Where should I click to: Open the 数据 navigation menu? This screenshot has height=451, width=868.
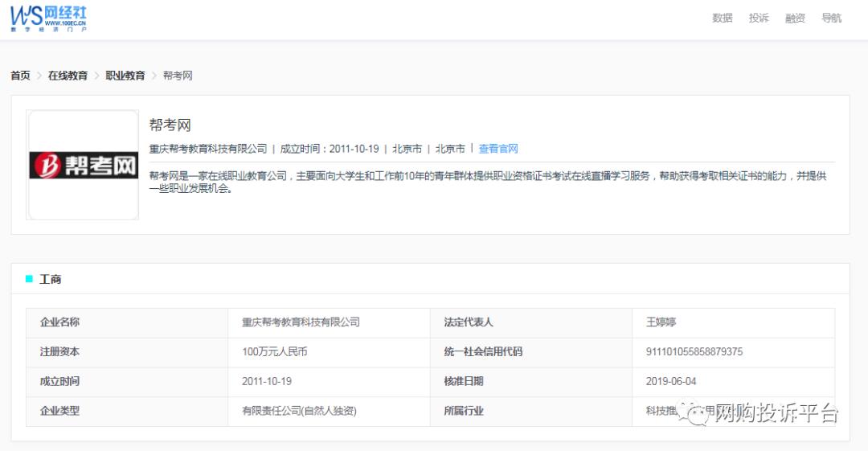(x=722, y=18)
